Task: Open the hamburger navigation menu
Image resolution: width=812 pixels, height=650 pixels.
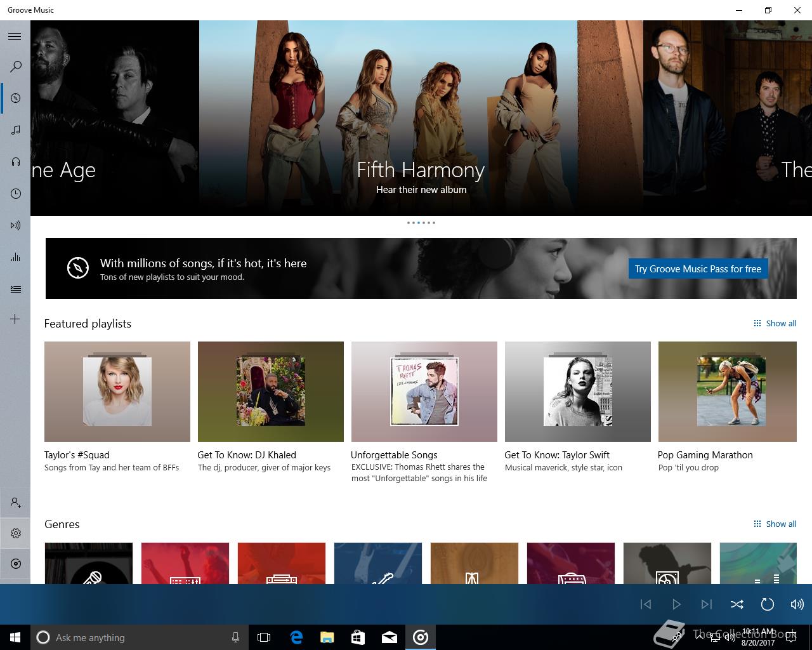Action: click(15, 36)
